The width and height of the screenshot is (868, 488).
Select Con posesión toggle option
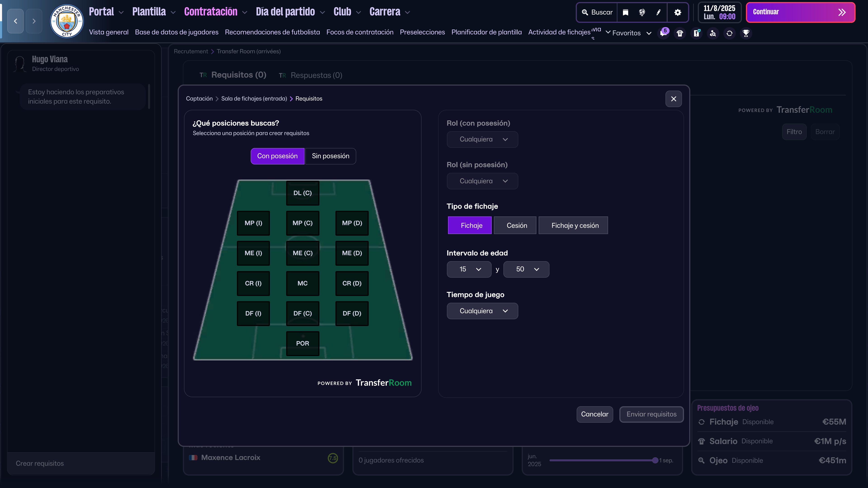coord(277,156)
